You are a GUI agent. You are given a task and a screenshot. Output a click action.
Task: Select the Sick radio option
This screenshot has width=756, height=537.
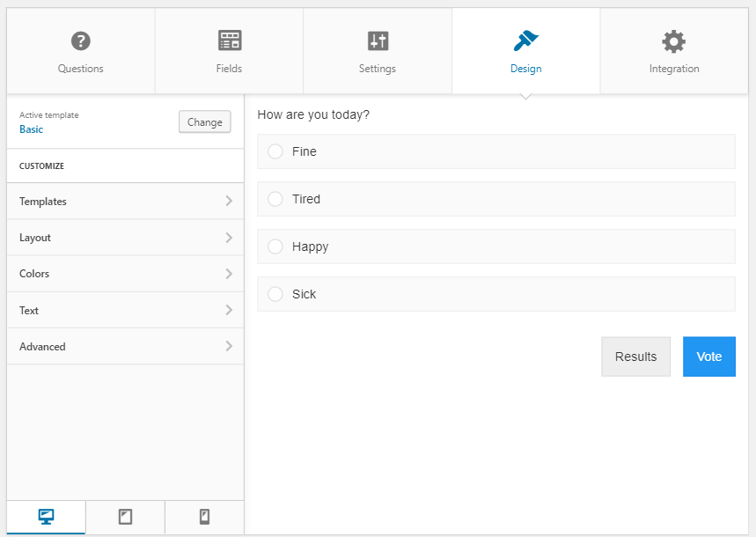pos(275,294)
